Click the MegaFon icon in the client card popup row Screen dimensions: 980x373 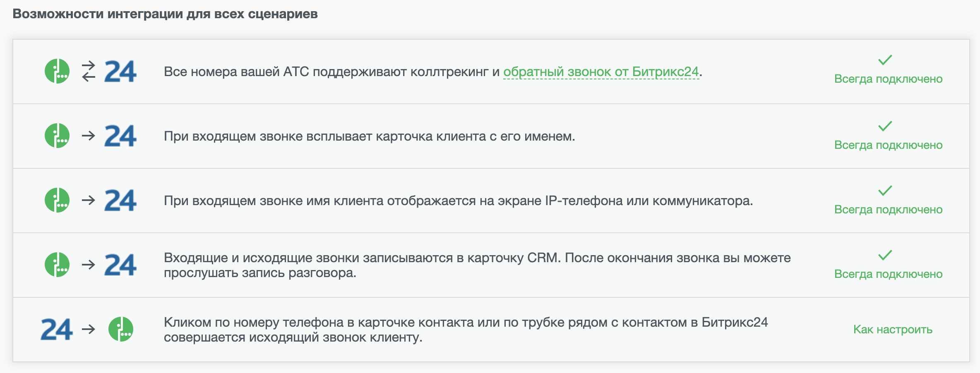[x=57, y=136]
